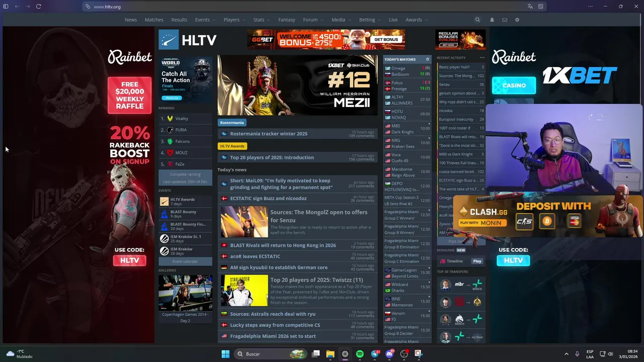Image resolution: width=644 pixels, height=362 pixels.
Task: Open the Snipping Tool taskbar icon
Action: pyautogui.click(x=418, y=354)
